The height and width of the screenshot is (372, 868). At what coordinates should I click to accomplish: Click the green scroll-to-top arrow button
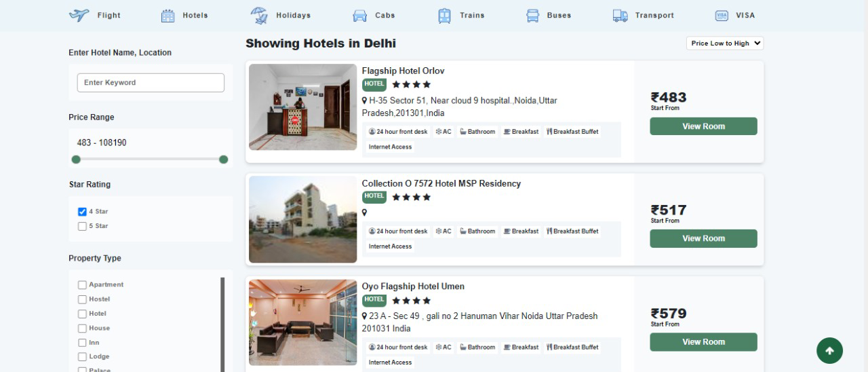click(x=829, y=351)
